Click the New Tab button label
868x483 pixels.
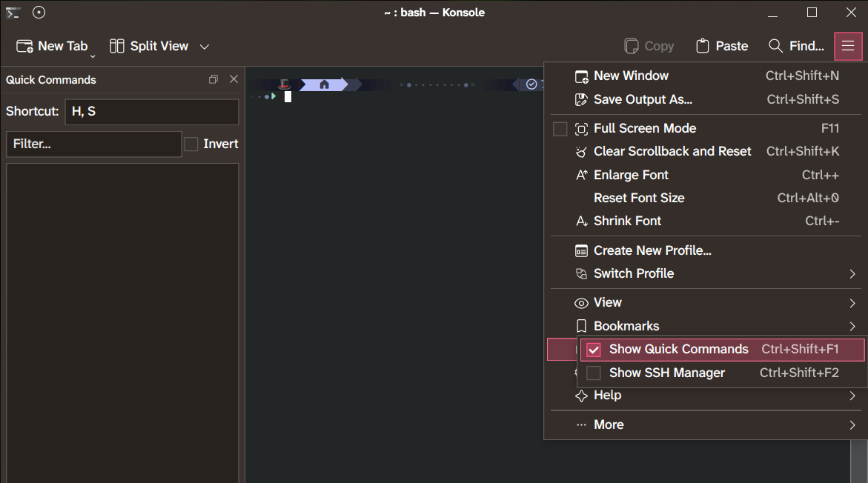click(x=62, y=46)
